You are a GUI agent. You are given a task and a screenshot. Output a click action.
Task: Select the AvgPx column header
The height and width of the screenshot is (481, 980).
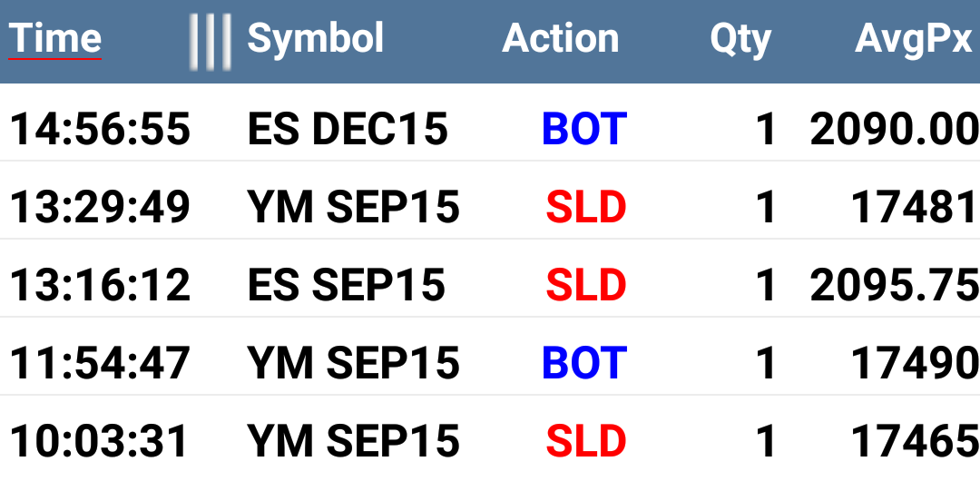tap(913, 40)
